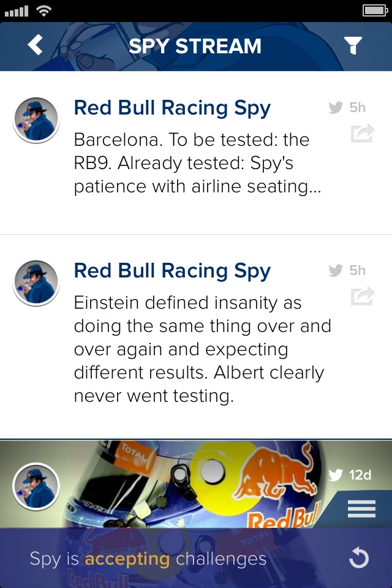Read the Barcelona RB9 testing tweet text
This screenshot has height=588, width=392.
coord(197,164)
